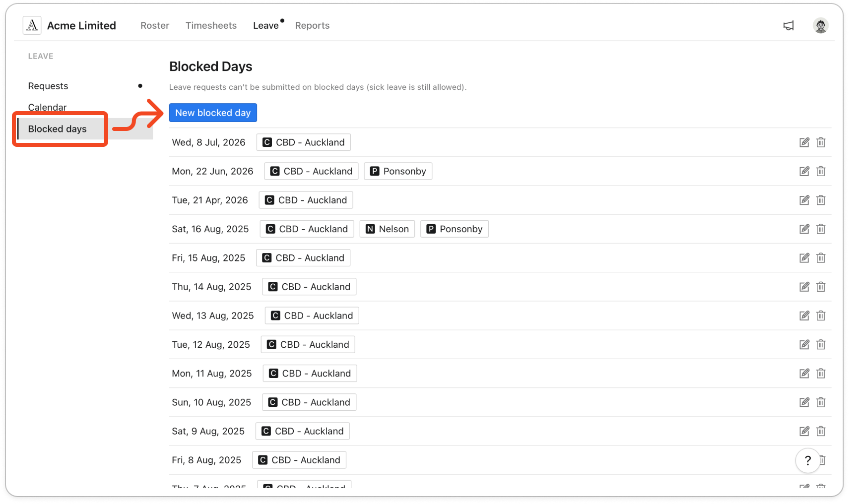This screenshot has height=504, width=849.
Task: Edit the Fri, 15 Aug, 2025 blocked day
Action: click(804, 258)
